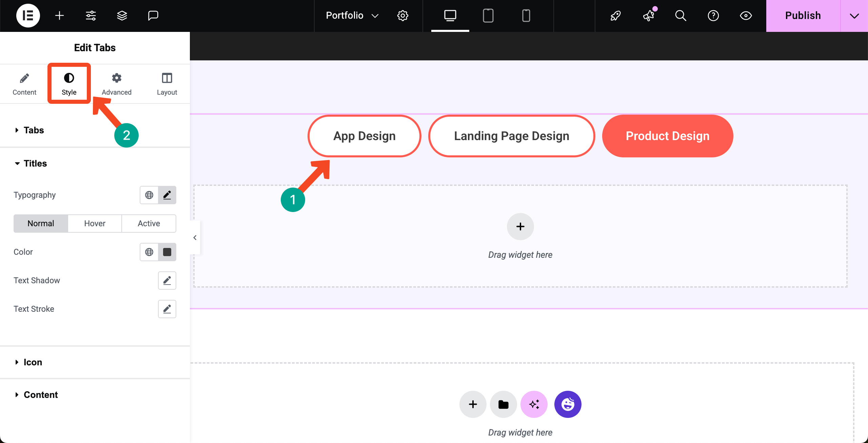
Task: Switch to the Layout panel tab
Action: coord(167,84)
